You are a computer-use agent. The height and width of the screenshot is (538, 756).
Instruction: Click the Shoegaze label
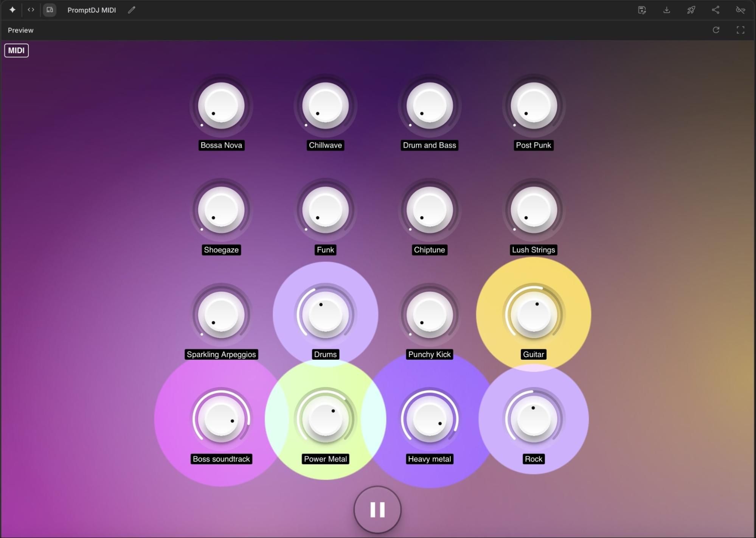point(221,250)
